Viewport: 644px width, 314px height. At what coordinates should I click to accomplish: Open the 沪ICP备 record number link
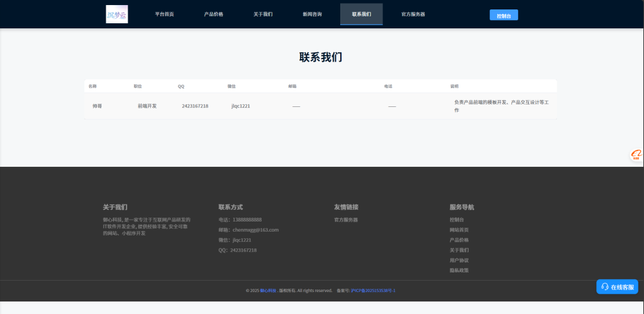point(373,291)
